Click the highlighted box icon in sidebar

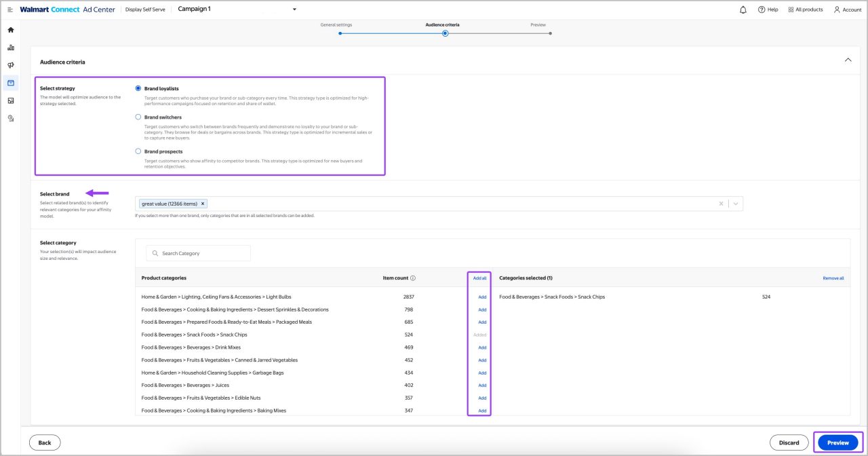point(11,83)
